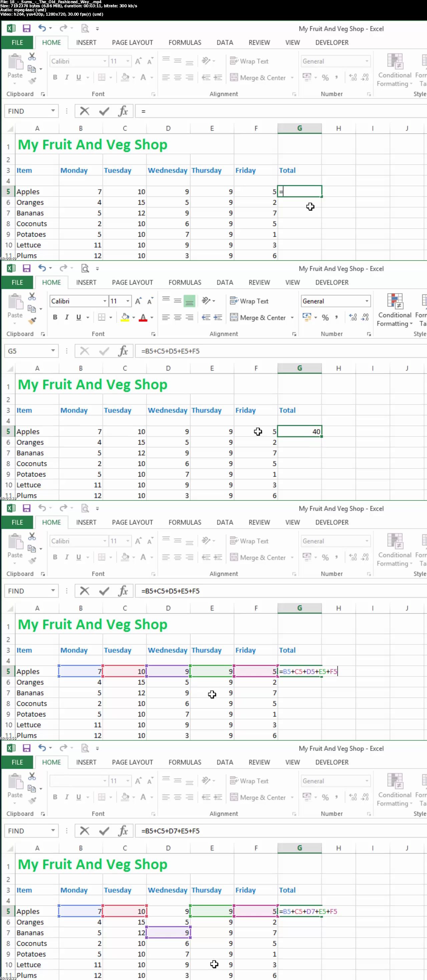This screenshot has width=427, height=980.
Task: Expand Fill Color arrow in frame showing 40
Action: [134, 317]
